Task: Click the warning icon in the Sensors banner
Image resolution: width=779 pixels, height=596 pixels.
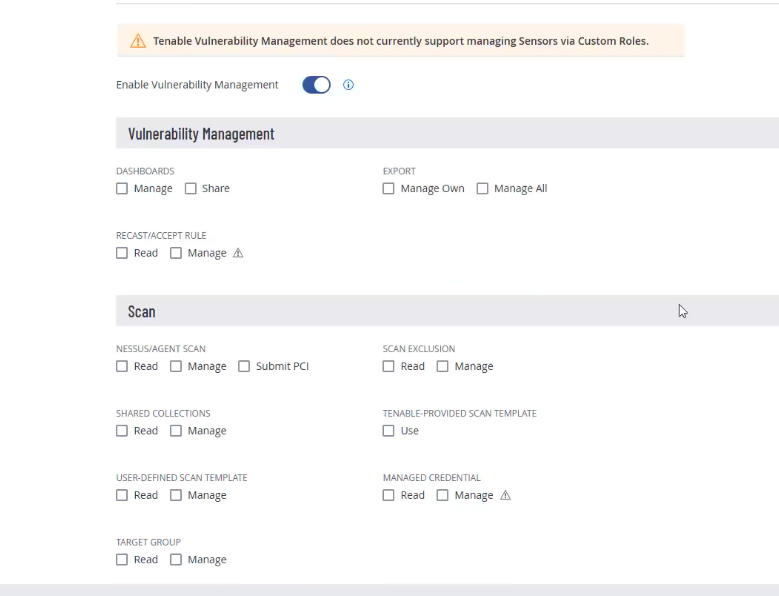Action: [138, 41]
